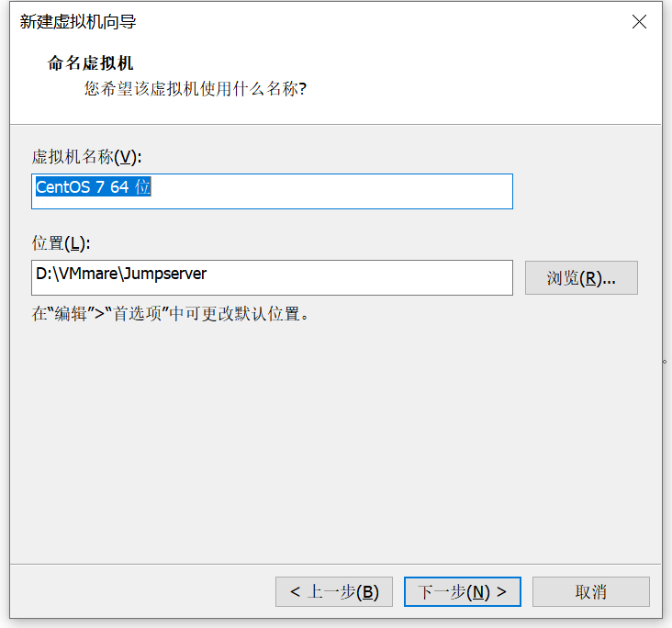
Task: Click the 您希望该虚拟机使用什么名称? subtitle
Action: 195,89
